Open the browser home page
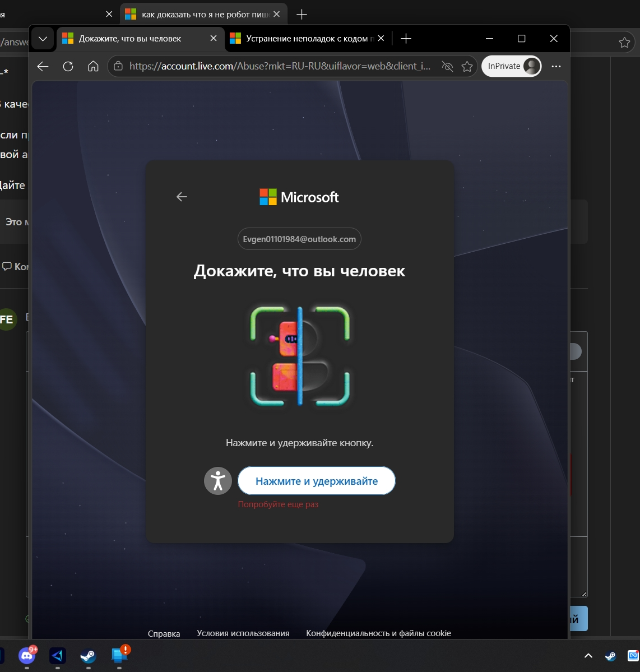This screenshot has height=672, width=640. (x=93, y=67)
